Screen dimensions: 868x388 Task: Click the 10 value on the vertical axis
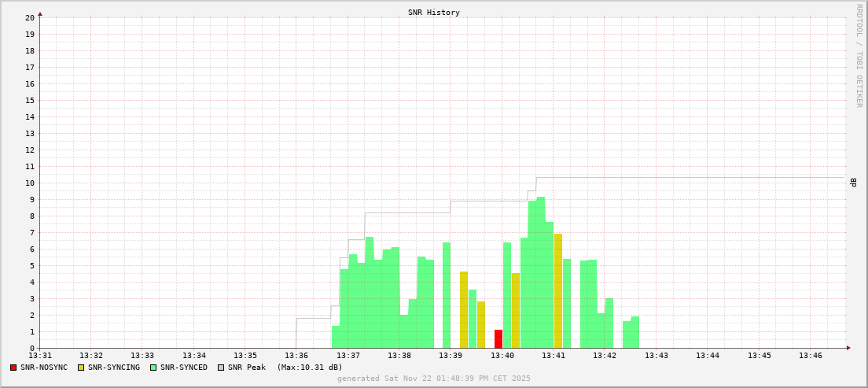[x=30, y=183]
